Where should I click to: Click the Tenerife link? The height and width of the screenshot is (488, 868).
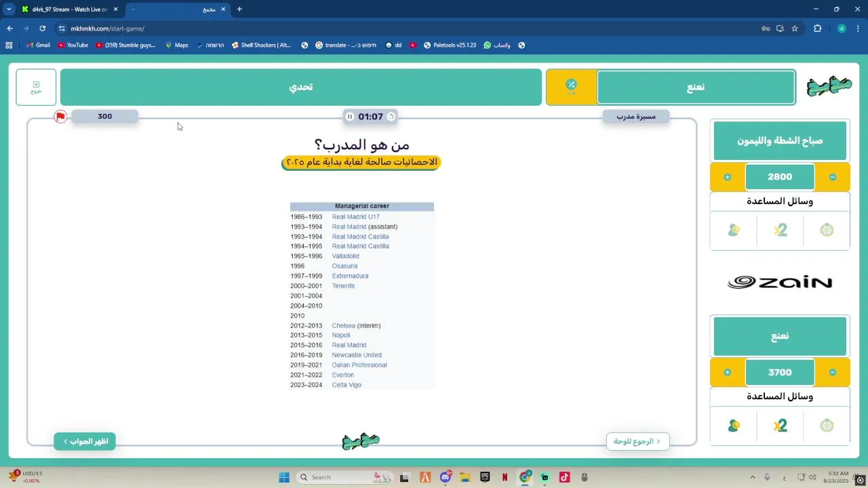(343, 286)
